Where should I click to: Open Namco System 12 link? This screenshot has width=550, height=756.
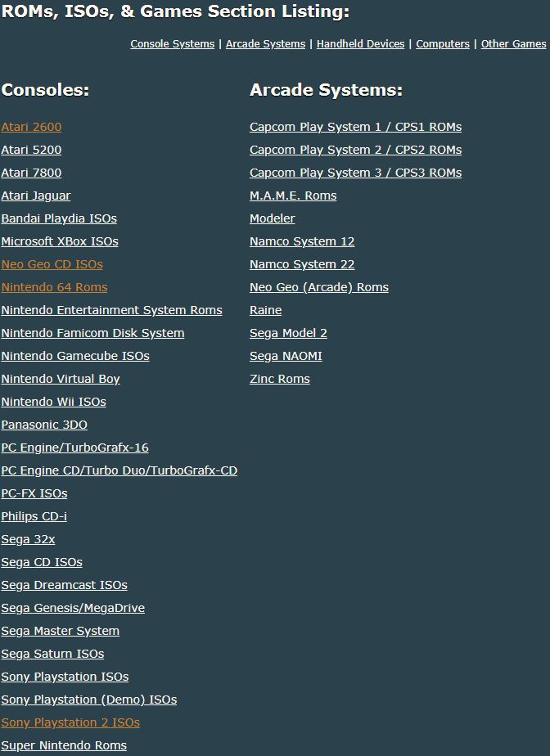coord(302,241)
